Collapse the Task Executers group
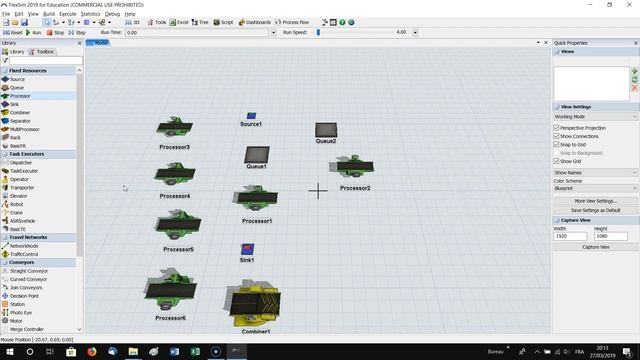The width and height of the screenshot is (640, 360). [5, 154]
